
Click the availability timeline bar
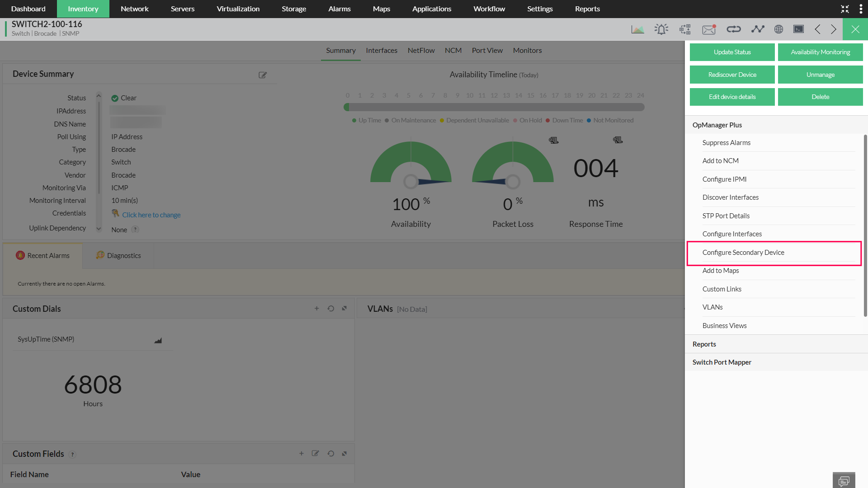494,108
